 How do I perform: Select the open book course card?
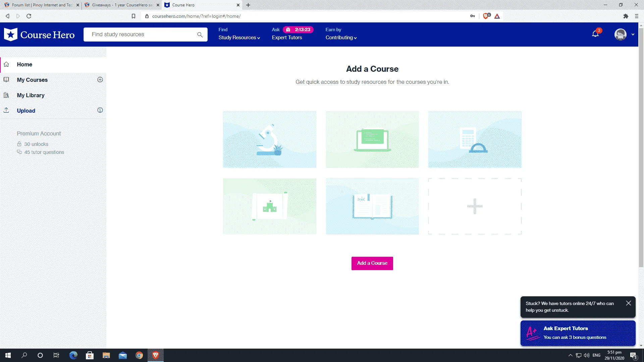372,206
